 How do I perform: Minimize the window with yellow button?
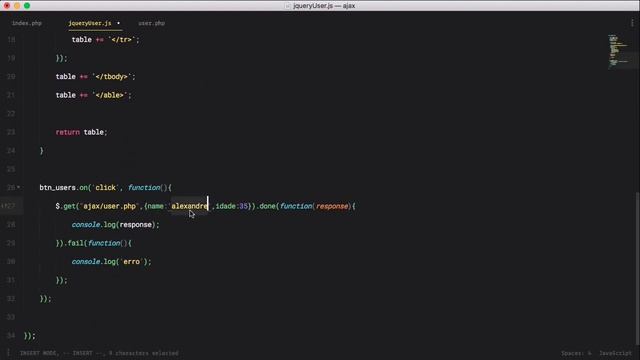tap(17, 6)
